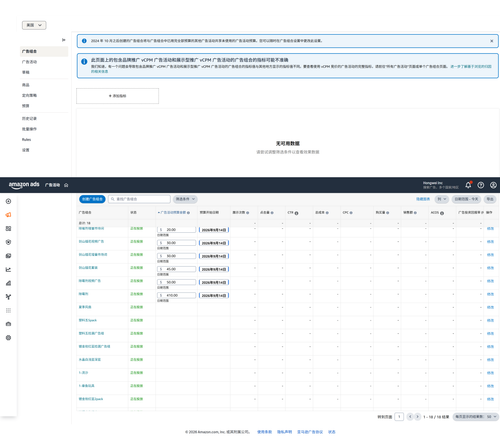
Task: Click chat bubbles icon in left rail
Action: pyautogui.click(x=8, y=256)
